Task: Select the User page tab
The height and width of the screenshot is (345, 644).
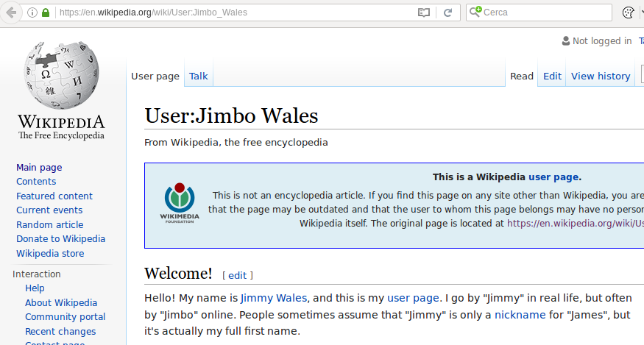Action: [155, 76]
